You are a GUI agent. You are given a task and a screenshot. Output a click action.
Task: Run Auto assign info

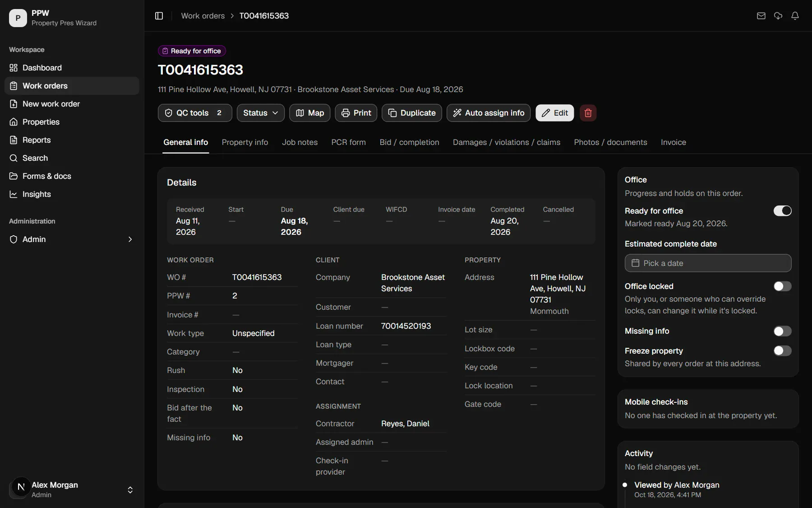(x=489, y=113)
